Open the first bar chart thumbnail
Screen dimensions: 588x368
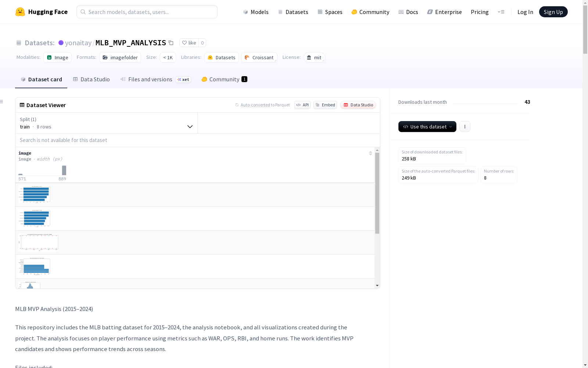(x=35, y=195)
